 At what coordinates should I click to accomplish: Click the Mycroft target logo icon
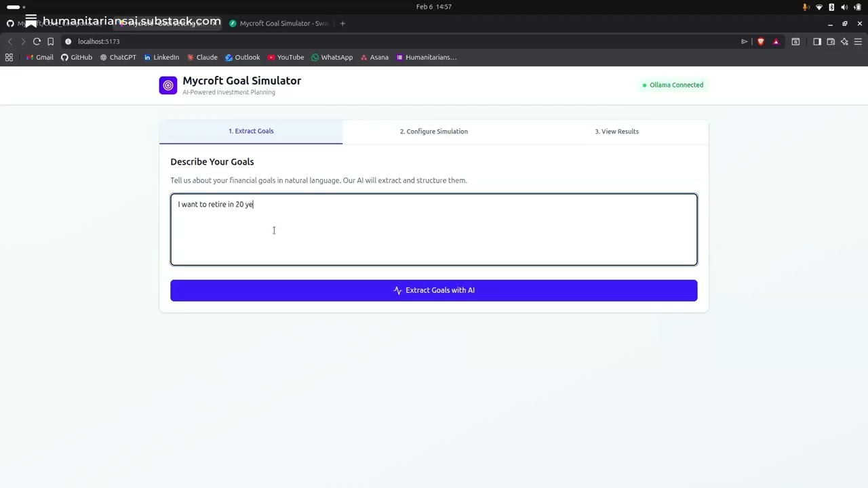coord(167,85)
